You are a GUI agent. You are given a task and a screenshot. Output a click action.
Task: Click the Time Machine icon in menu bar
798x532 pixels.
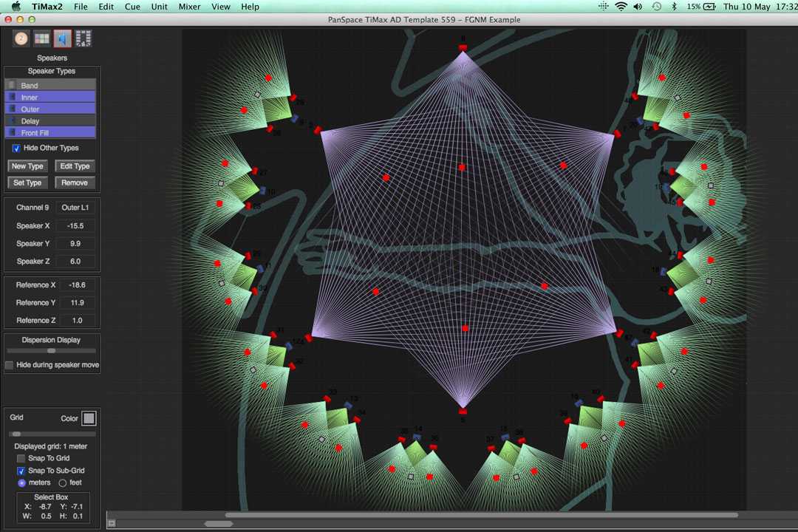[x=656, y=7]
